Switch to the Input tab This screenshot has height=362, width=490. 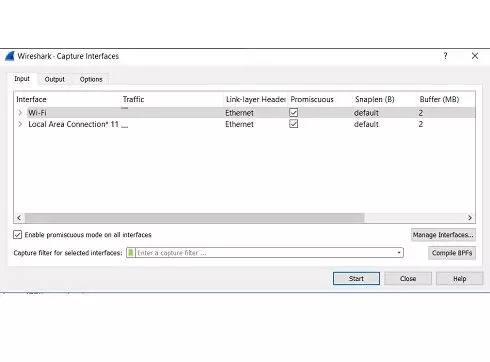tap(22, 79)
